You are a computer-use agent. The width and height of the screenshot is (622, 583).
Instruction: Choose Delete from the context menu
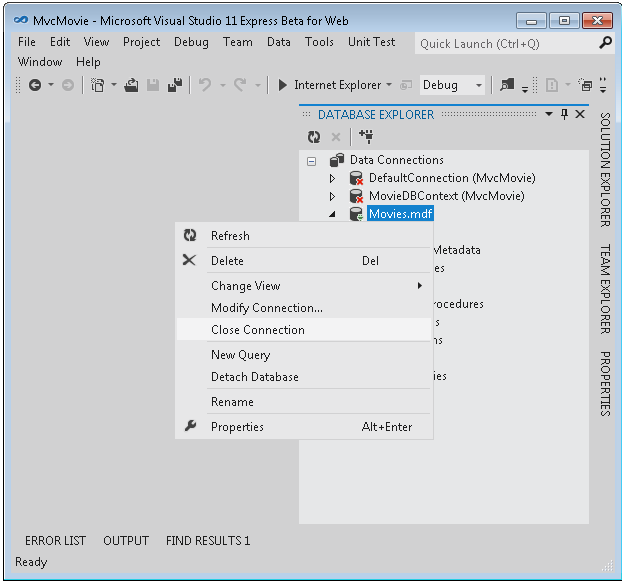point(304,261)
